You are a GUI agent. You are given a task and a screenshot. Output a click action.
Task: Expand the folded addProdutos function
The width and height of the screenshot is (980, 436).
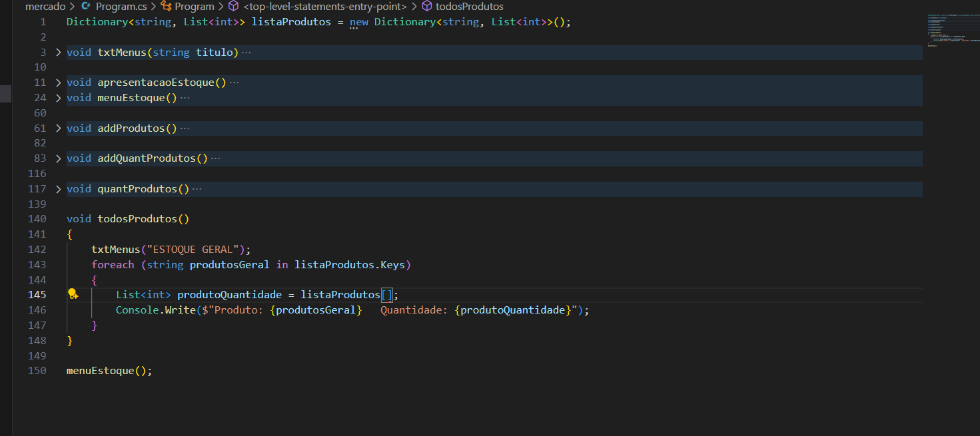[58, 128]
